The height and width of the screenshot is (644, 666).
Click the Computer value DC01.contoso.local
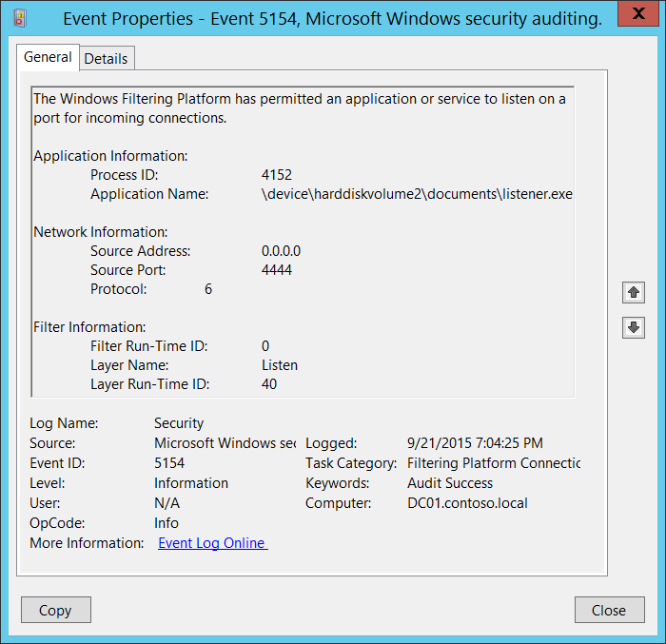click(x=466, y=503)
